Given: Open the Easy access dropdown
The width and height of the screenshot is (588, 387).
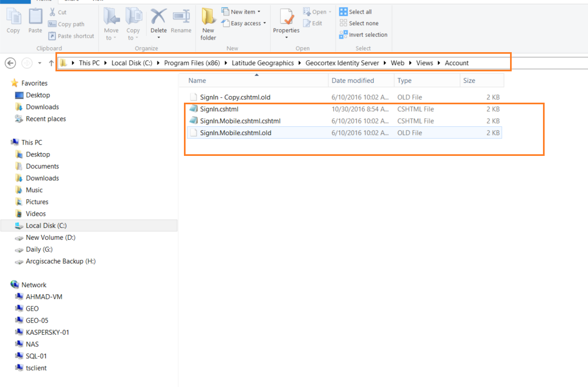Looking at the screenshot, I should tap(244, 23).
